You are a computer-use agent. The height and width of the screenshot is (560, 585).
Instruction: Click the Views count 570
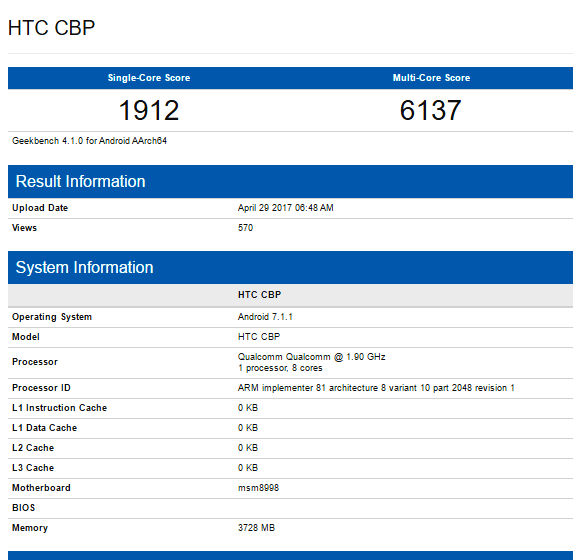[x=245, y=228]
